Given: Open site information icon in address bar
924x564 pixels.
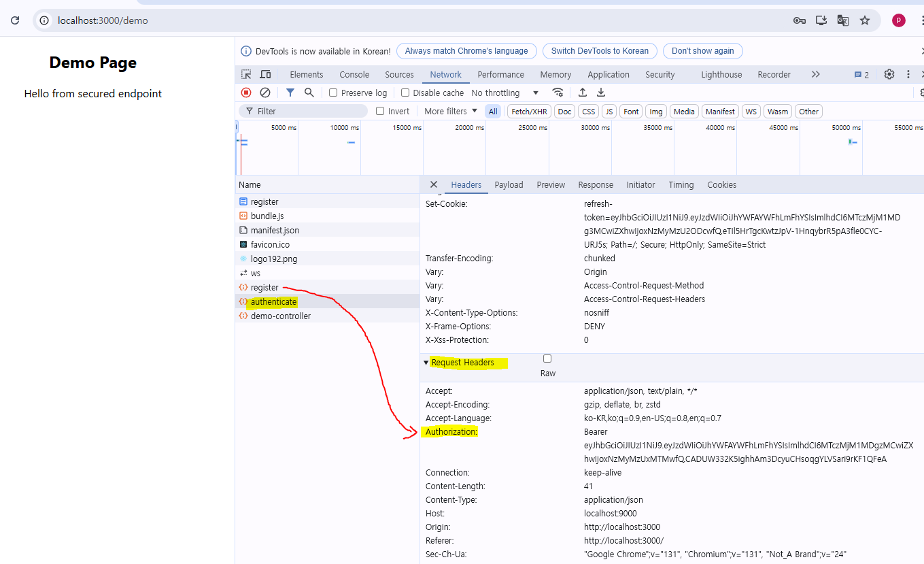Looking at the screenshot, I should tap(44, 20).
